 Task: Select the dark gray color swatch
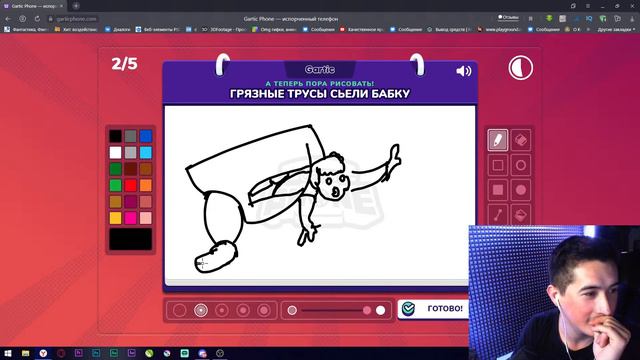(130, 136)
